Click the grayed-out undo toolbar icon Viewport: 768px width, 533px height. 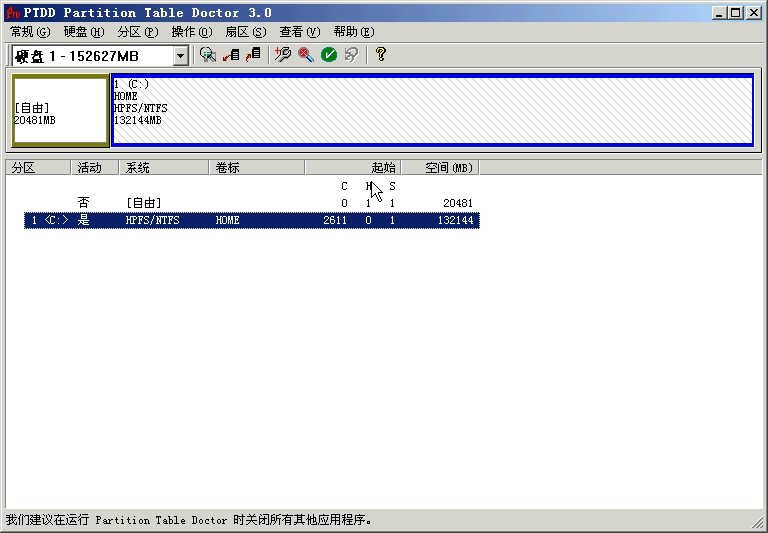tap(351, 55)
